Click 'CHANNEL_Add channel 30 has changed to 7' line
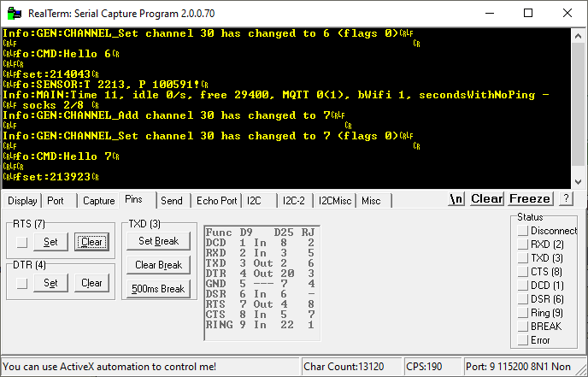 pos(173,115)
